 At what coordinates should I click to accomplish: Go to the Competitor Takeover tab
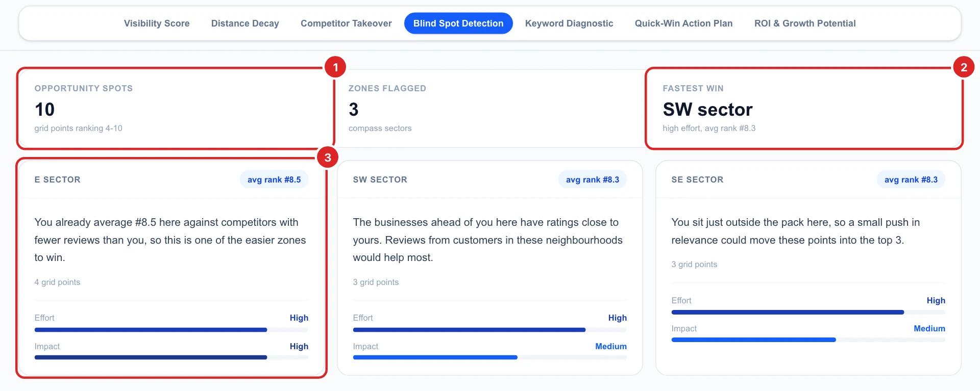[346, 23]
